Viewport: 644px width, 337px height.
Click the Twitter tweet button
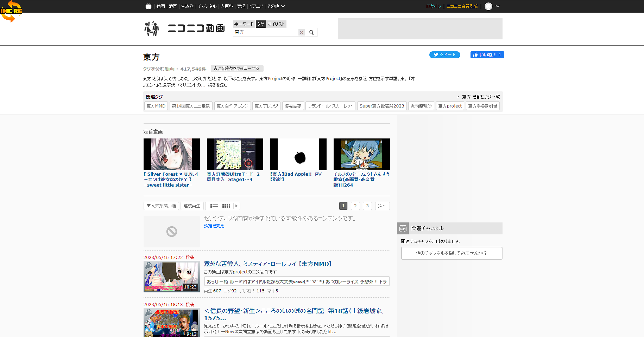click(444, 55)
